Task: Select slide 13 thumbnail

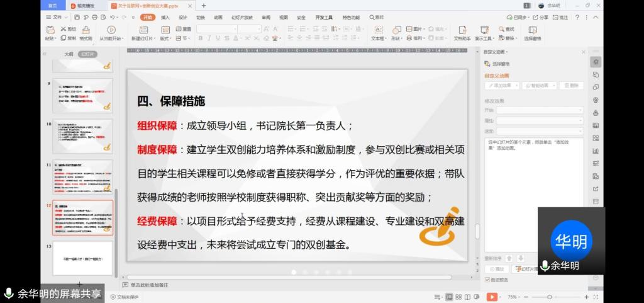Action: pyautogui.click(x=82, y=258)
